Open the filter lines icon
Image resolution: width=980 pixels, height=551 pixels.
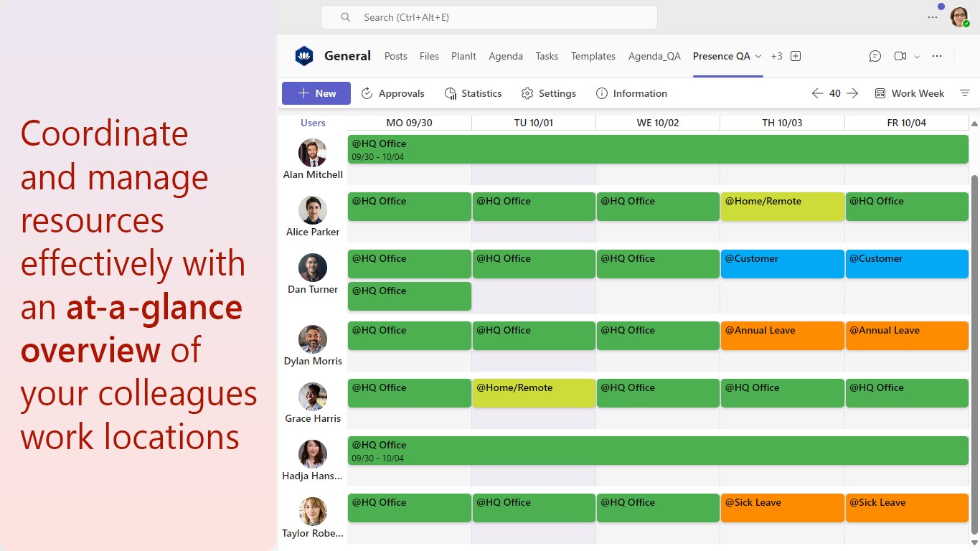pyautogui.click(x=965, y=93)
